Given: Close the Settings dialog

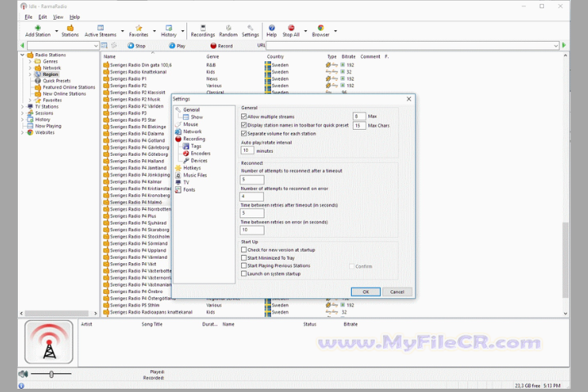Looking at the screenshot, I should pyautogui.click(x=409, y=99).
